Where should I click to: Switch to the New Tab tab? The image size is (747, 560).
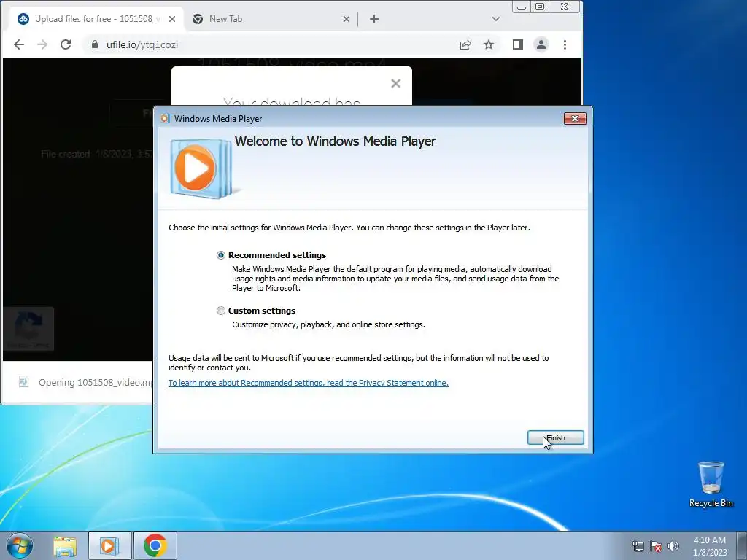271,19
